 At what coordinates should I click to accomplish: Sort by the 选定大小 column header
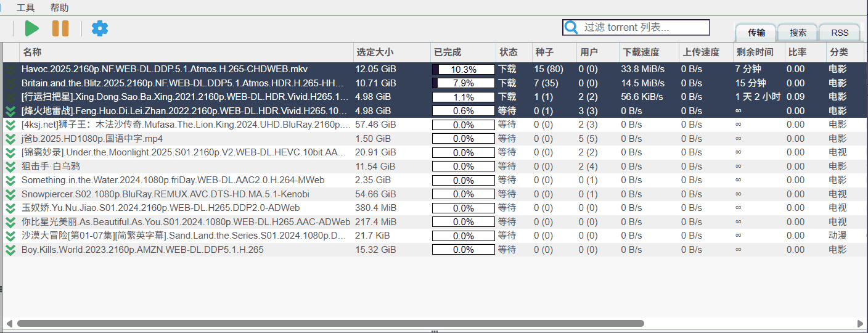pos(392,52)
